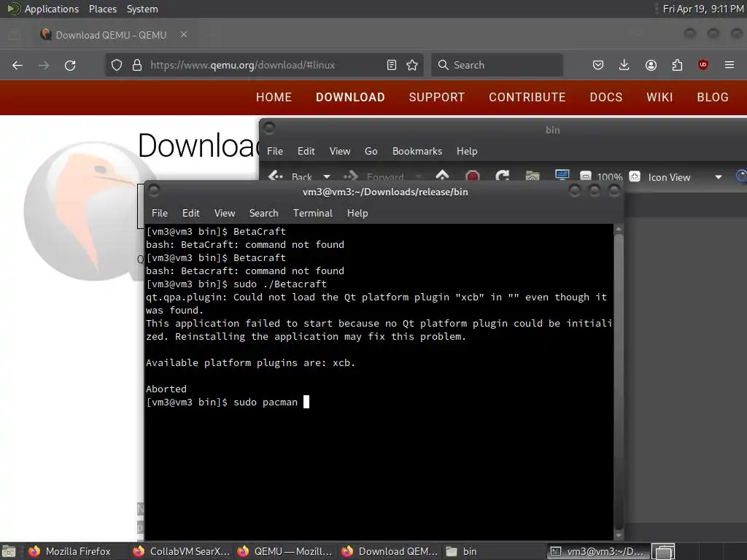The image size is (747, 560).
Task: Open Go menu in file manager
Action: click(371, 151)
